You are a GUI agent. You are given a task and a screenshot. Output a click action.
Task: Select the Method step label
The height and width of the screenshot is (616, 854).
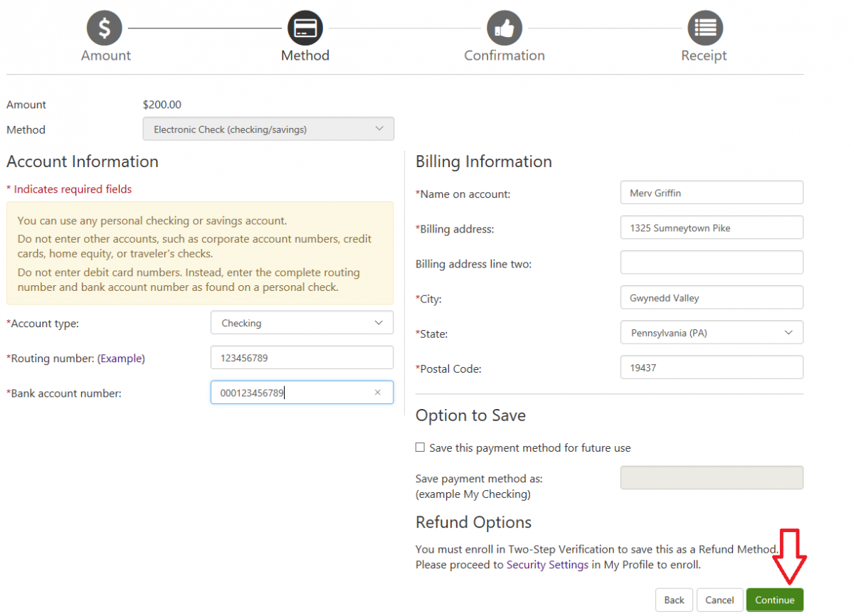(x=305, y=55)
